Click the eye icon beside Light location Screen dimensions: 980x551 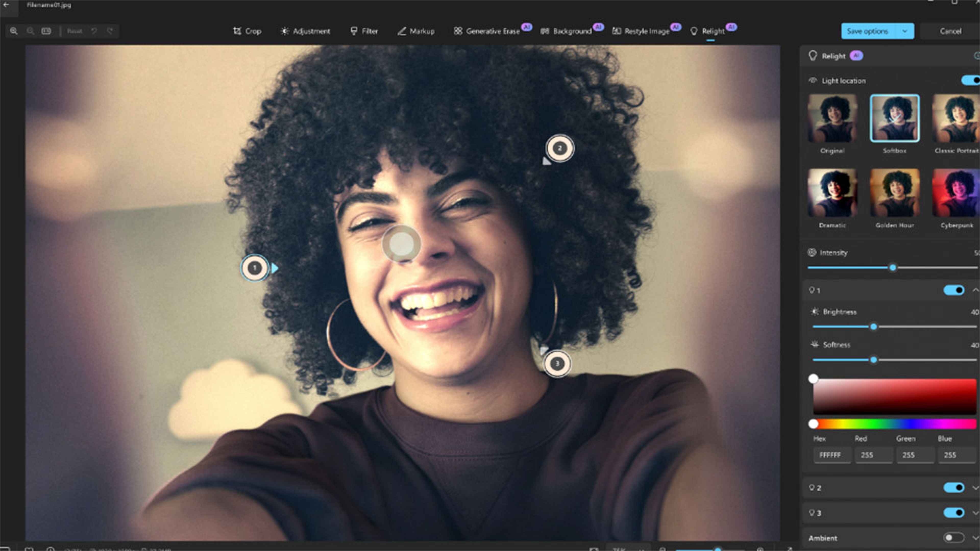pos(813,80)
